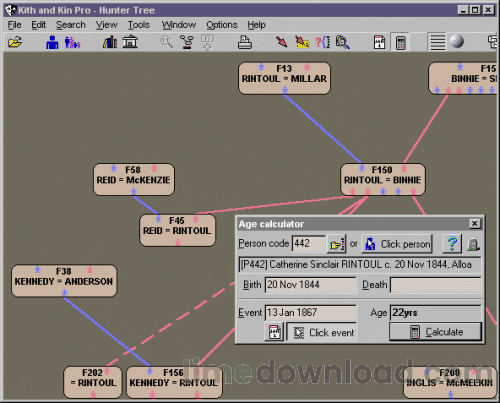Click the calendar toolbar icon
The image size is (500, 403).
coord(379,42)
